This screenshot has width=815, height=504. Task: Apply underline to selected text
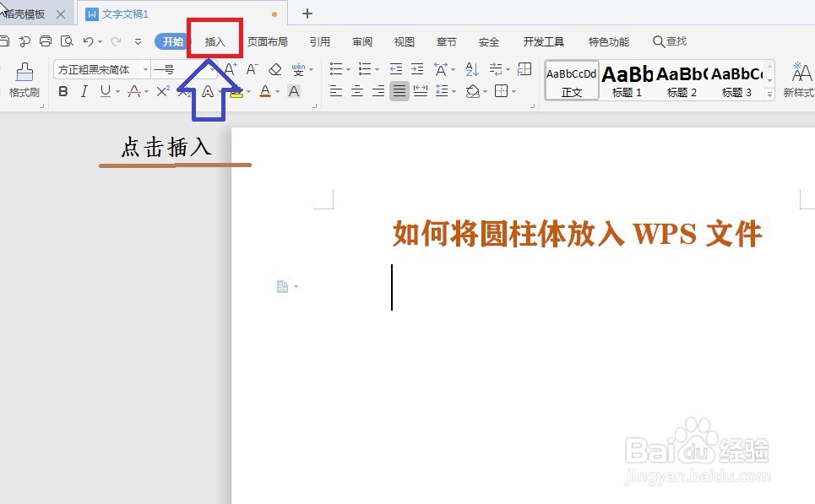point(103,91)
